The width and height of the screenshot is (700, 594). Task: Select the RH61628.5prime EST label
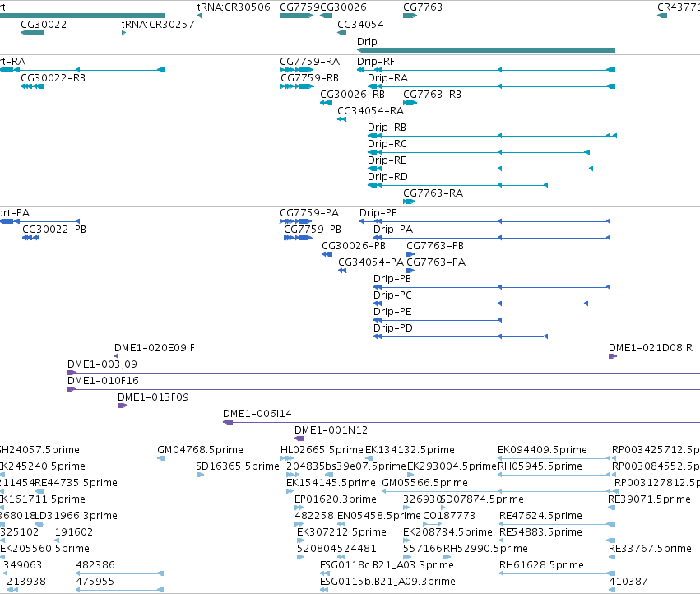tap(541, 565)
